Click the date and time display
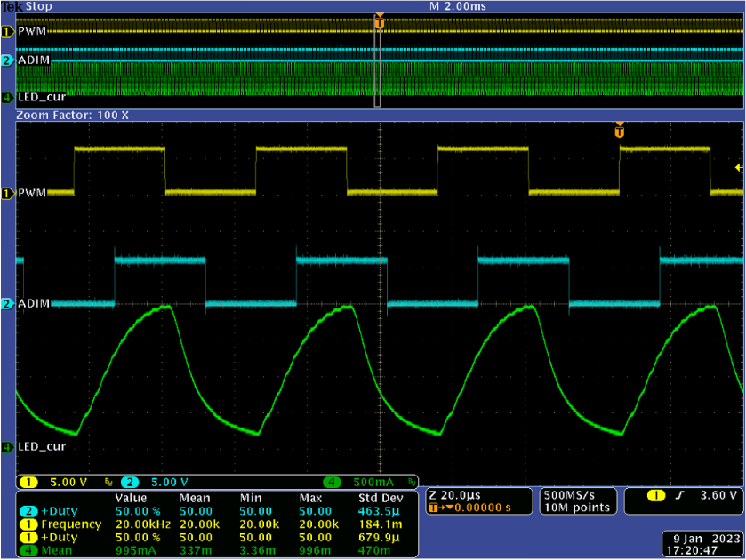The width and height of the screenshot is (746, 560). point(702,543)
